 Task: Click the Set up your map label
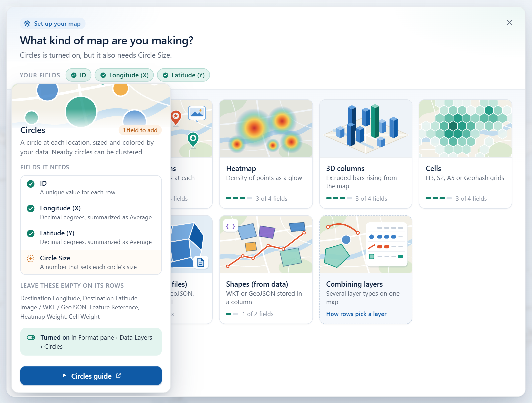coord(57,24)
